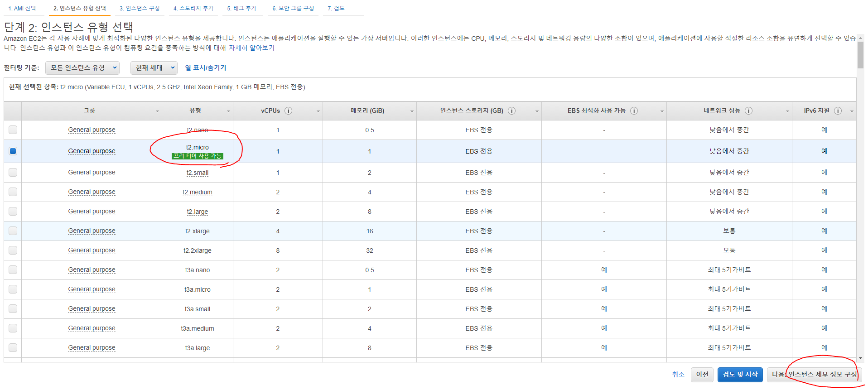
Task: Click General purpose link in t2.nano row
Action: tap(92, 130)
